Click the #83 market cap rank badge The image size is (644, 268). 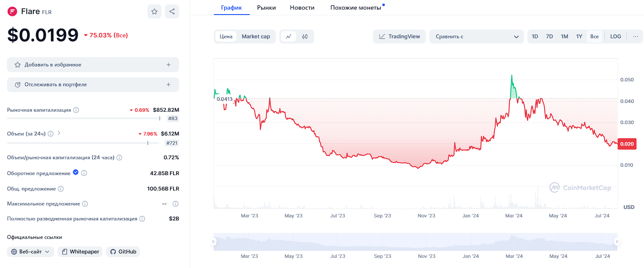point(173,118)
